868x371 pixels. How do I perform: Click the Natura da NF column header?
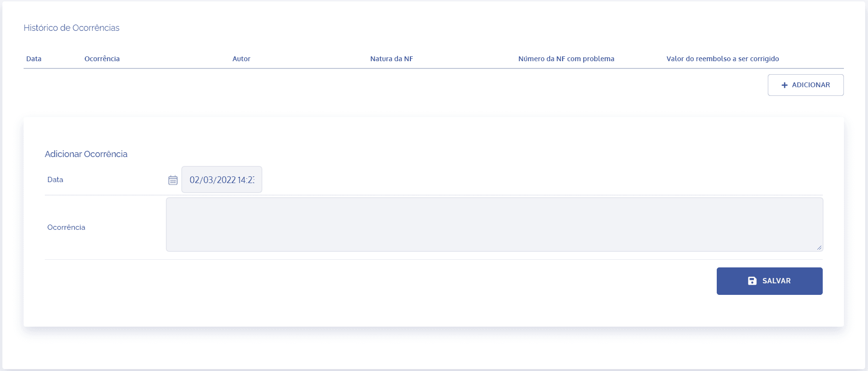coord(392,59)
